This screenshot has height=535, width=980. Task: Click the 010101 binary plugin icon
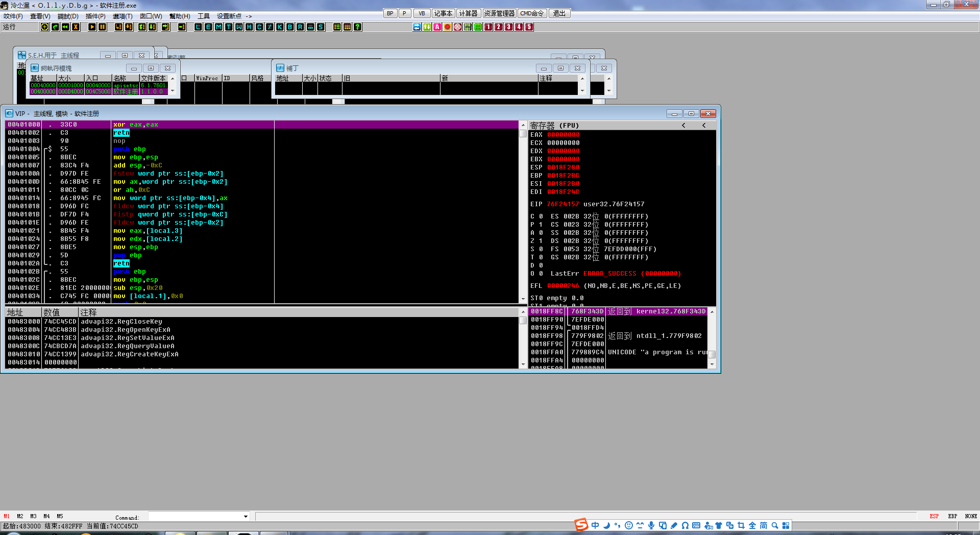(468, 27)
